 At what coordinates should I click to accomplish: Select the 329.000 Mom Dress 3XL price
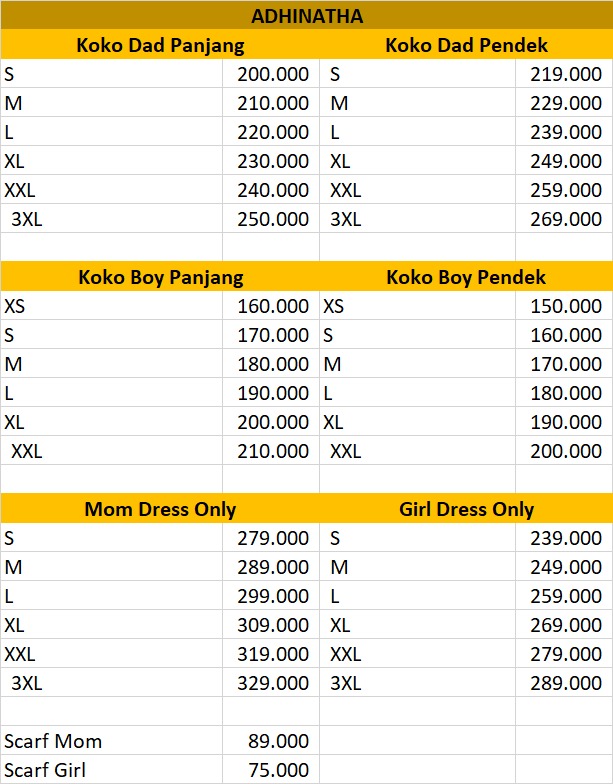271,683
